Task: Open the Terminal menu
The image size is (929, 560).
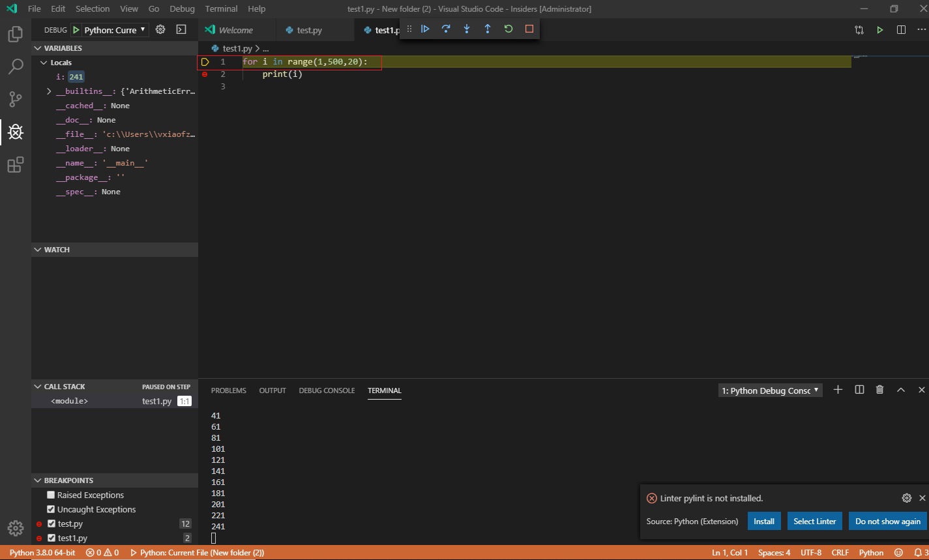Action: 222,9
